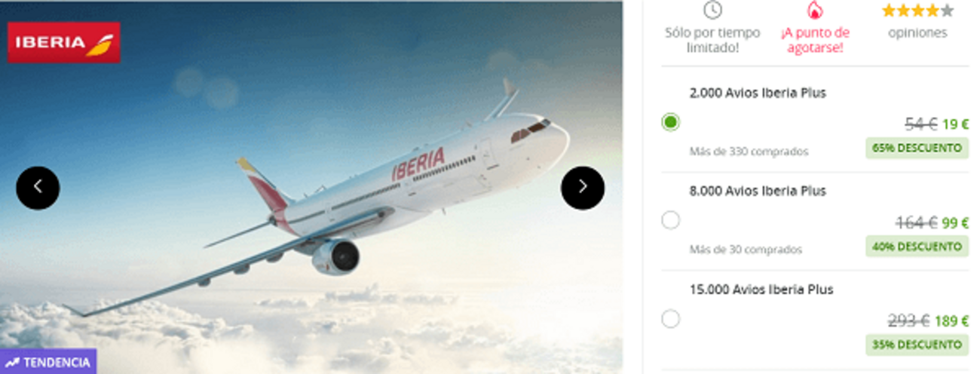Click the trending arrow icon in Tendencia badge
The image size is (980, 374).
pos(12,363)
